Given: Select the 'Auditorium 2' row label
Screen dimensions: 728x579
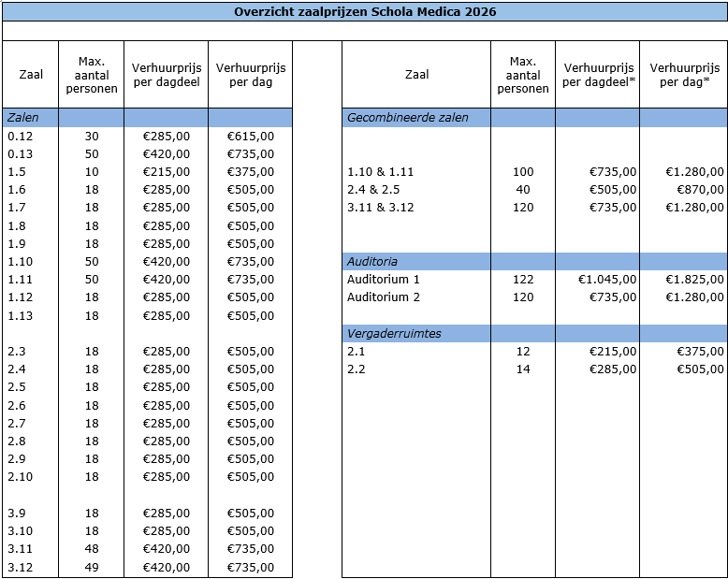Looking at the screenshot, I should [x=384, y=297].
